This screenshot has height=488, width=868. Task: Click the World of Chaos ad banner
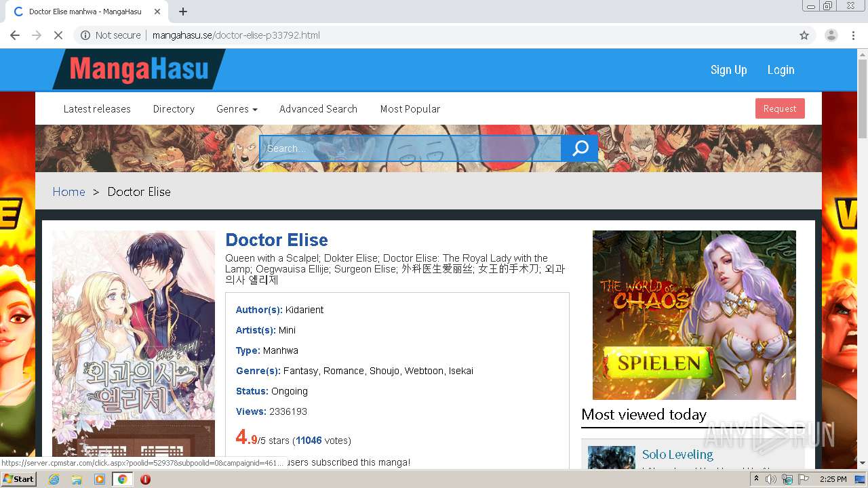tap(694, 315)
